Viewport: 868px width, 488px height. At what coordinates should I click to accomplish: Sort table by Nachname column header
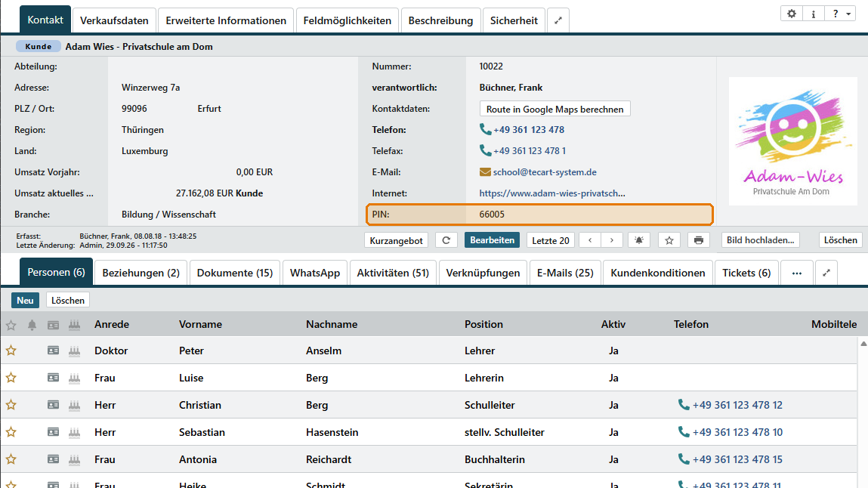(x=332, y=324)
